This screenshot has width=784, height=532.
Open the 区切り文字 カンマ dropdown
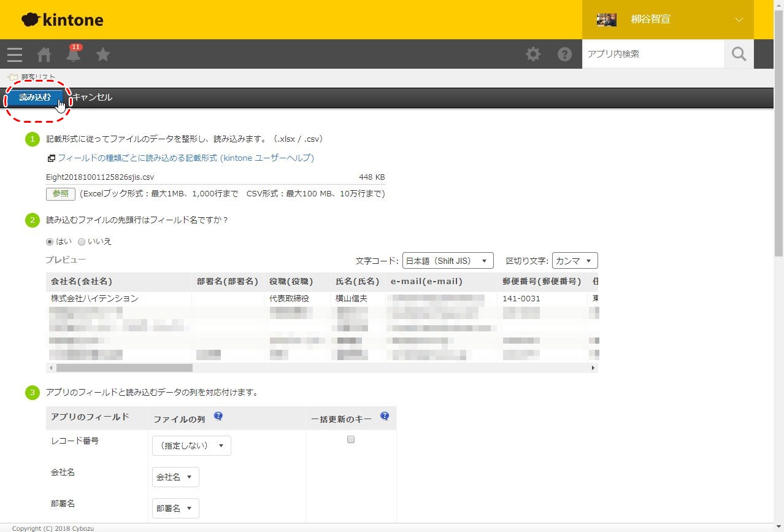(574, 261)
